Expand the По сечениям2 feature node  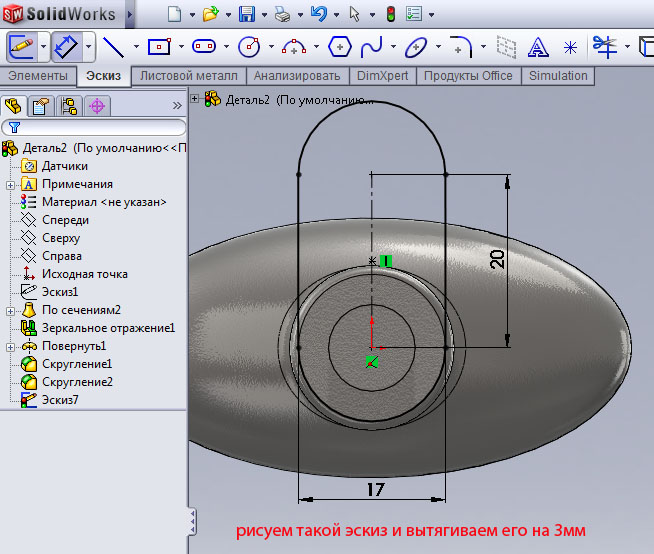click(10, 310)
